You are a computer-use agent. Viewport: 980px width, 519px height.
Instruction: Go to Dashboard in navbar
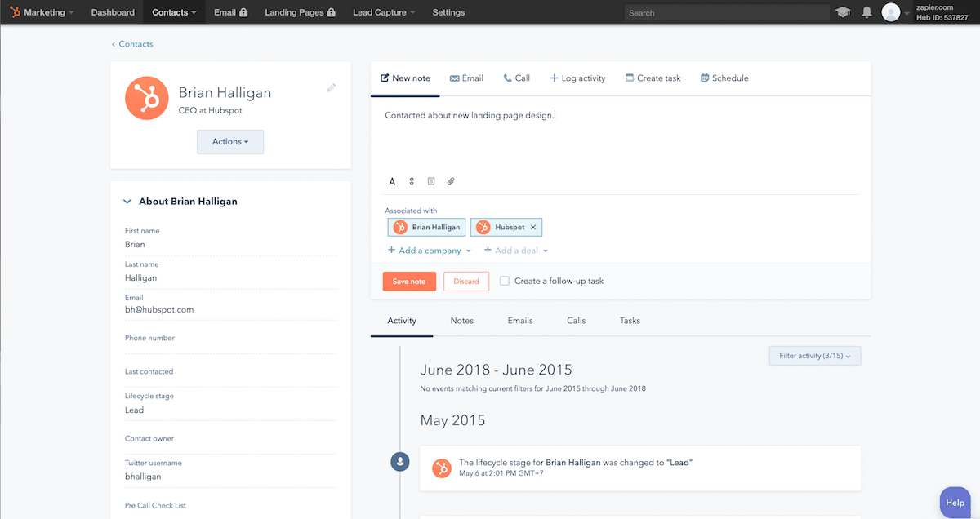113,12
